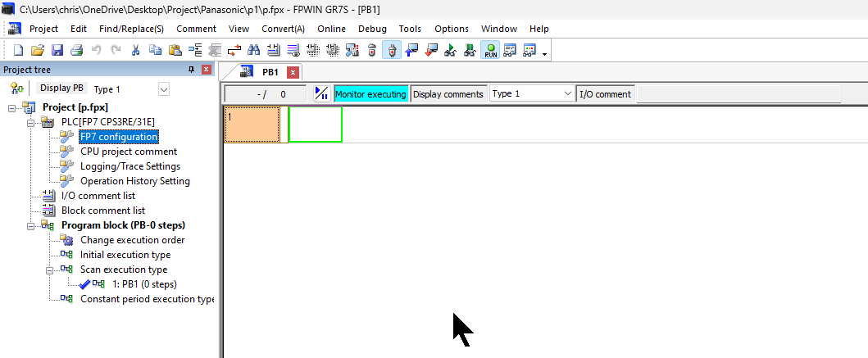Click the Display PB button

[x=61, y=88]
